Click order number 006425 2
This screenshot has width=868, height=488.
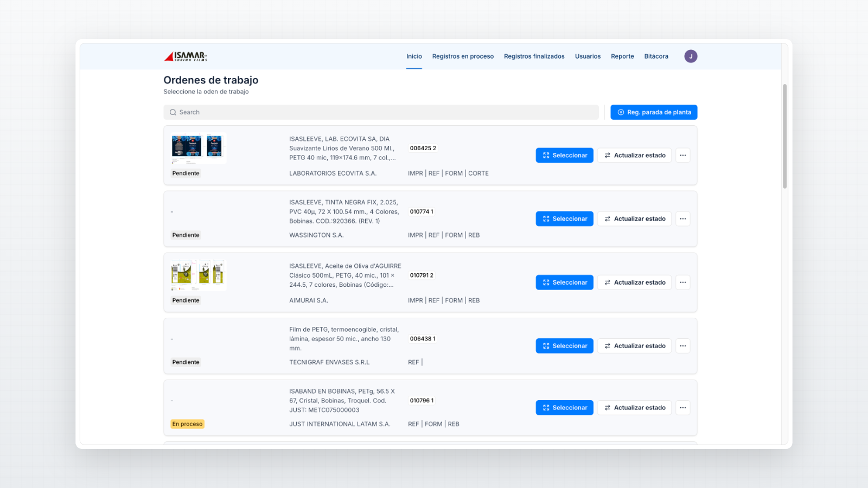(423, 149)
